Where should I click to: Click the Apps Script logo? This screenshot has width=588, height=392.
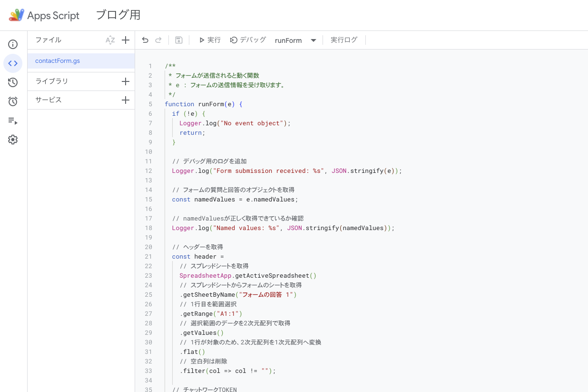point(17,15)
